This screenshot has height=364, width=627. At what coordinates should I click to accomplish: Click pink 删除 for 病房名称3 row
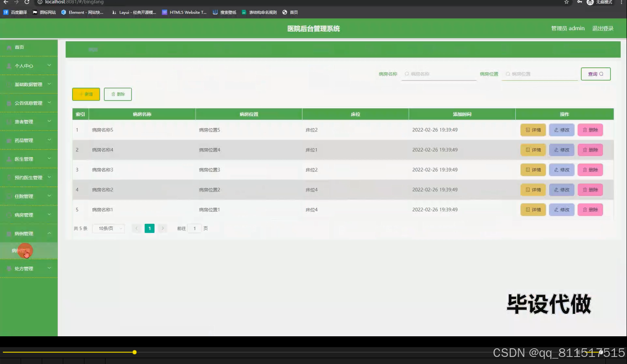point(590,170)
